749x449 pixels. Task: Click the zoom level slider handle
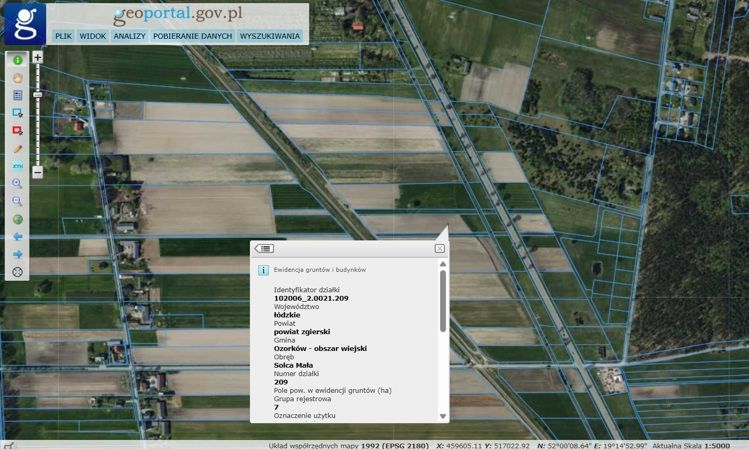point(38,95)
